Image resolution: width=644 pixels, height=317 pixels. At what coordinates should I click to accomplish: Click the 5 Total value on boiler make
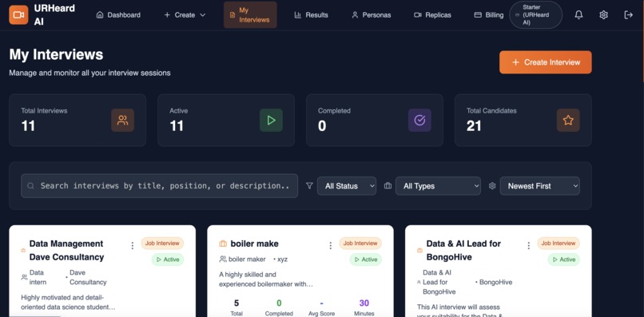pyautogui.click(x=237, y=303)
